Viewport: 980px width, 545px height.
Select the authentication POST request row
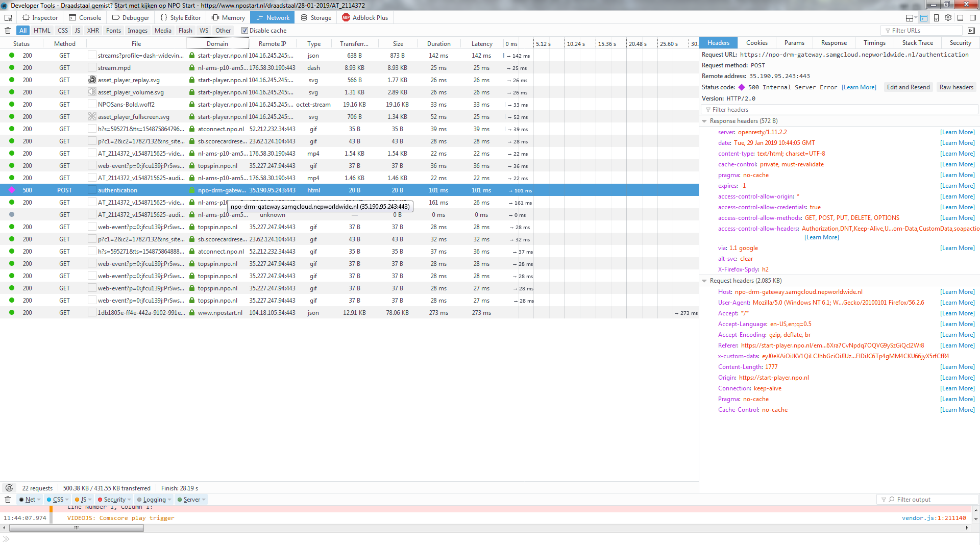pyautogui.click(x=349, y=190)
